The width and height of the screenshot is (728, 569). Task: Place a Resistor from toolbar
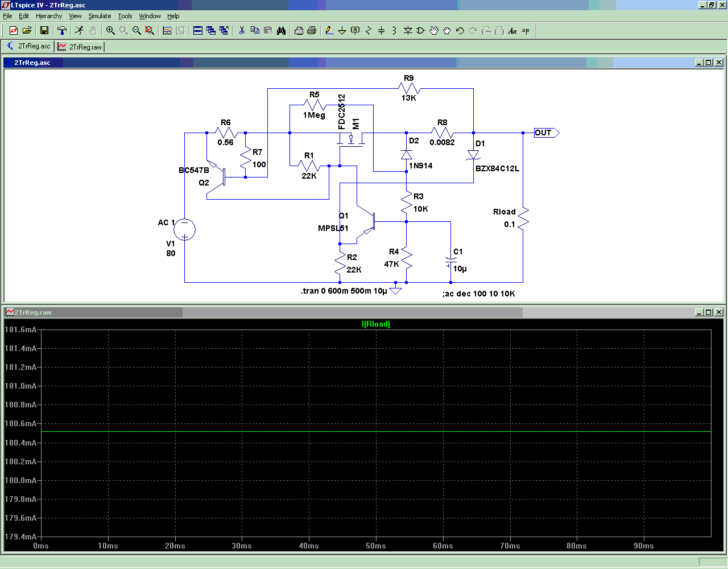(x=369, y=30)
